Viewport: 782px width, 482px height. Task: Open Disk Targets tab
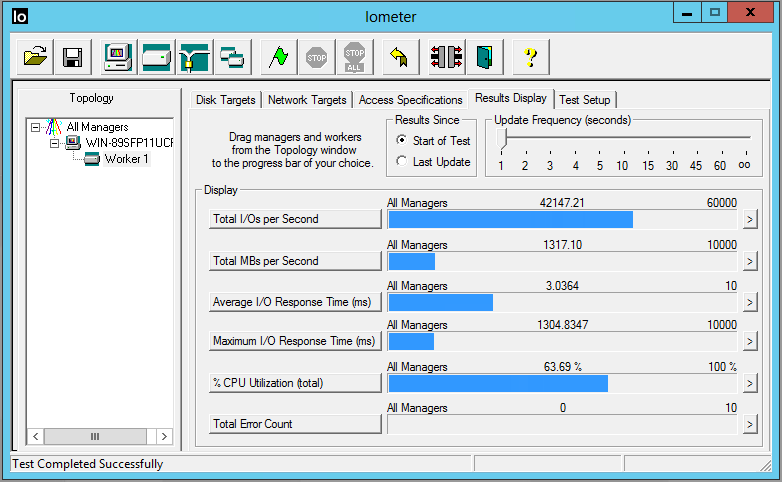(x=225, y=100)
